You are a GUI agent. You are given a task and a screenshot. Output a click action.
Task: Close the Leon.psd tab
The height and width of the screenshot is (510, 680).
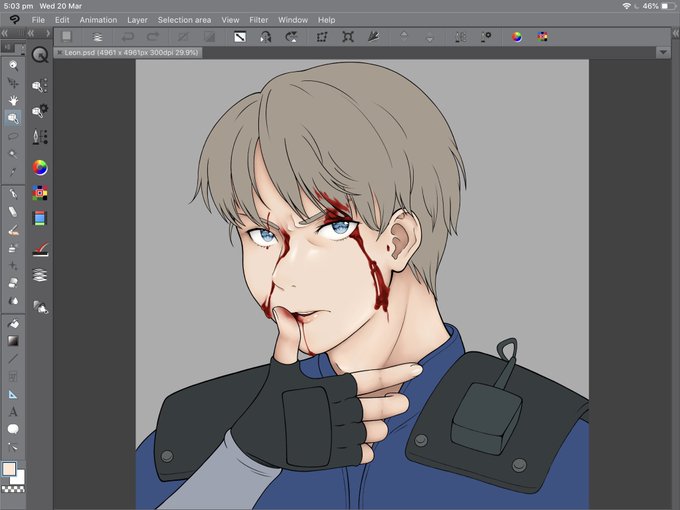pyautogui.click(x=59, y=52)
